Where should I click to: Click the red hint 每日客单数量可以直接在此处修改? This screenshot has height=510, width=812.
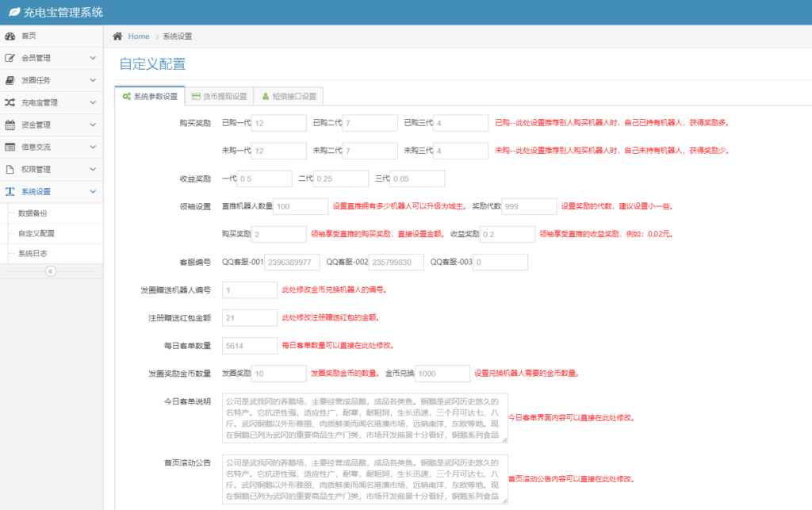338,345
